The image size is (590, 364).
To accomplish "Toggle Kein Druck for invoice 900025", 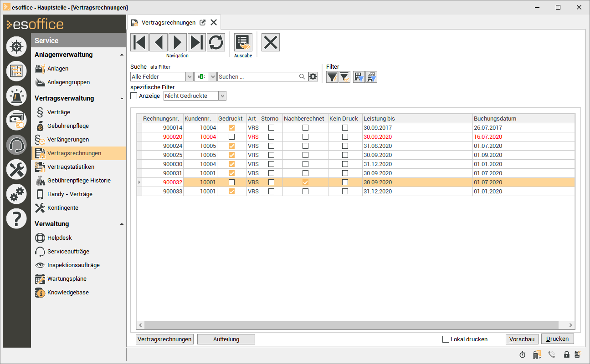I will point(345,155).
